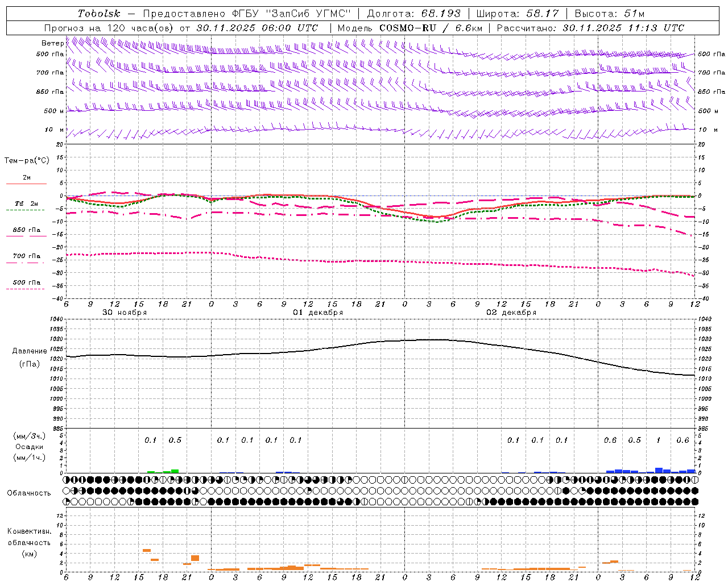Screen dimensions: 728x582
Task: Click the date label 01 декабря
Action: coord(318,313)
